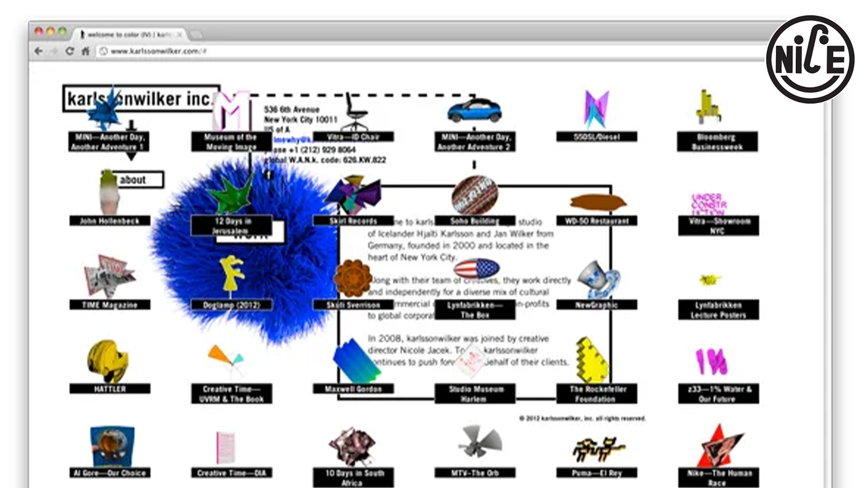Open a new tab beside the current tab
868x488 pixels.
coord(196,35)
